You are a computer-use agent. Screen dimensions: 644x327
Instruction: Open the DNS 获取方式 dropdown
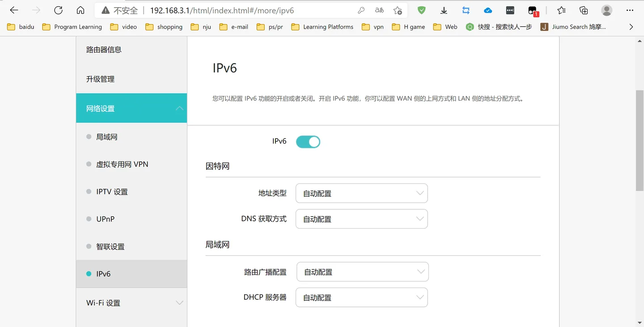(x=361, y=219)
